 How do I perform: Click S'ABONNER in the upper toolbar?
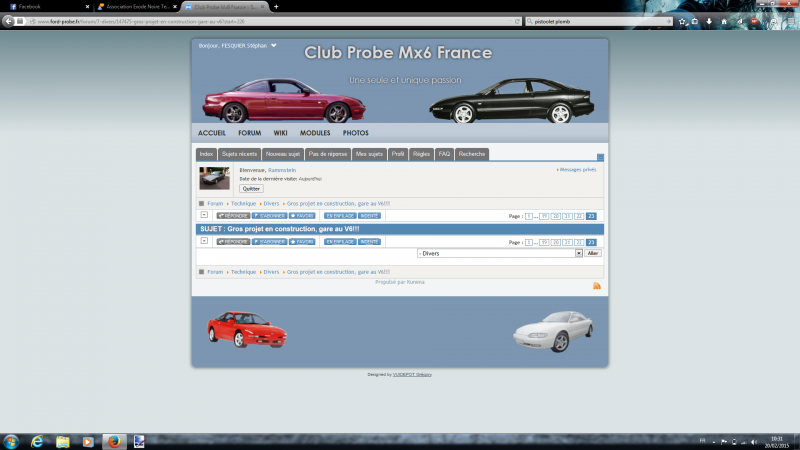269,216
